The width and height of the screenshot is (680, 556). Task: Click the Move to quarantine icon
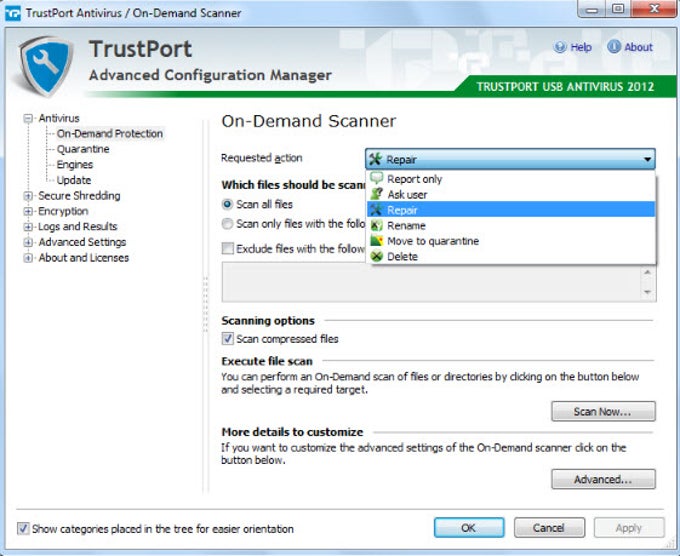[376, 241]
